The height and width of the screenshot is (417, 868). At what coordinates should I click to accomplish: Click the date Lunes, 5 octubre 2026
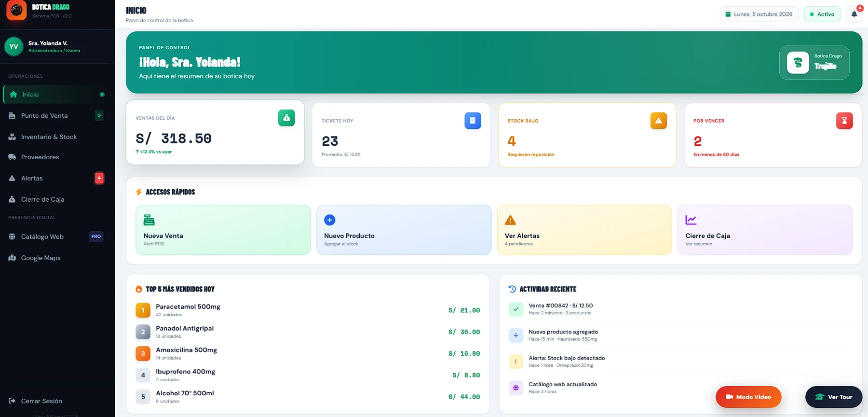(759, 14)
